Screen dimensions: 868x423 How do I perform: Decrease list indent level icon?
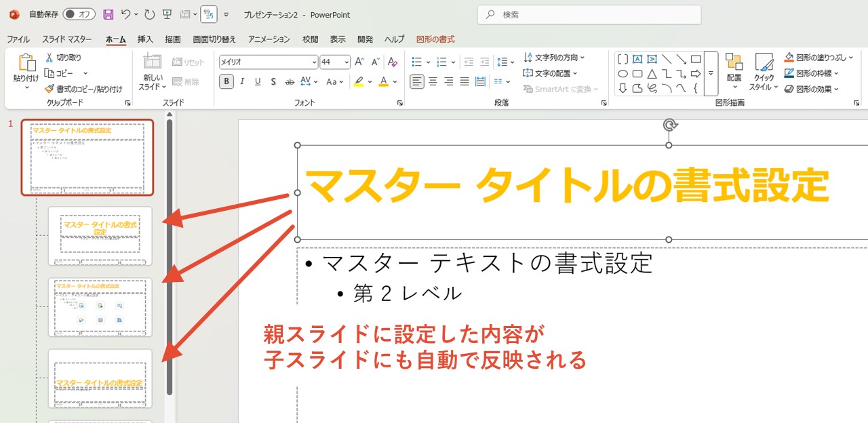(469, 62)
